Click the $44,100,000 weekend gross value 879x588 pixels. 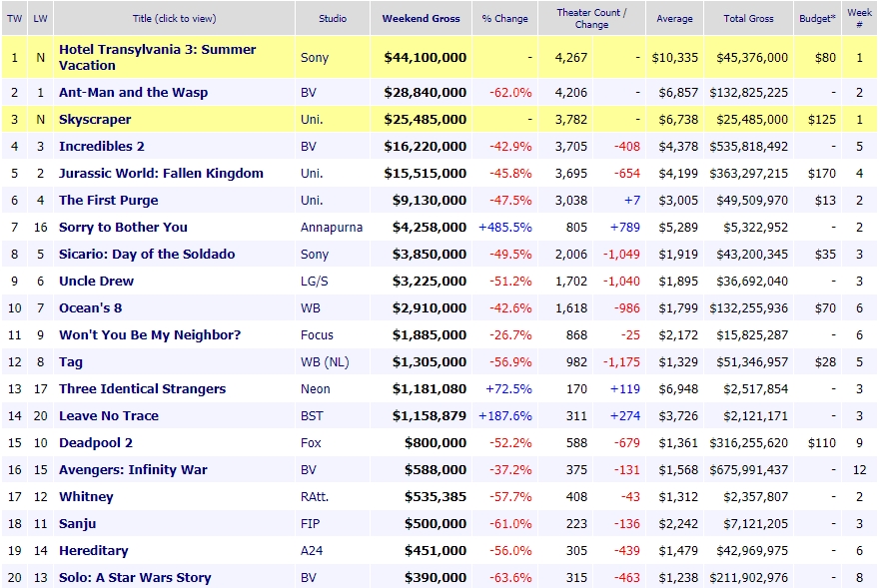pyautogui.click(x=425, y=57)
